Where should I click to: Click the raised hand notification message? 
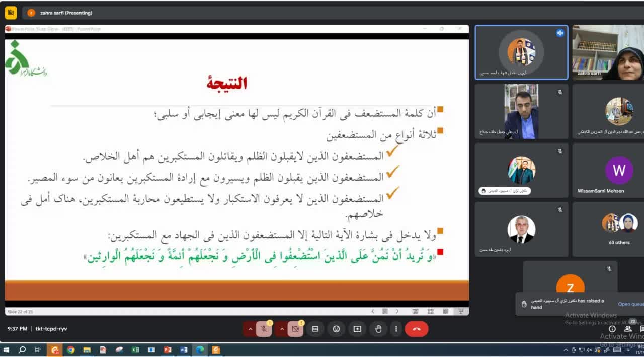tap(568, 304)
